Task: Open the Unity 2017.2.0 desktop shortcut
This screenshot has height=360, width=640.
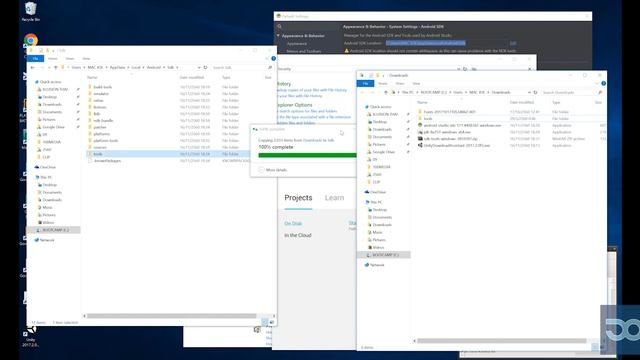Action: point(31,337)
